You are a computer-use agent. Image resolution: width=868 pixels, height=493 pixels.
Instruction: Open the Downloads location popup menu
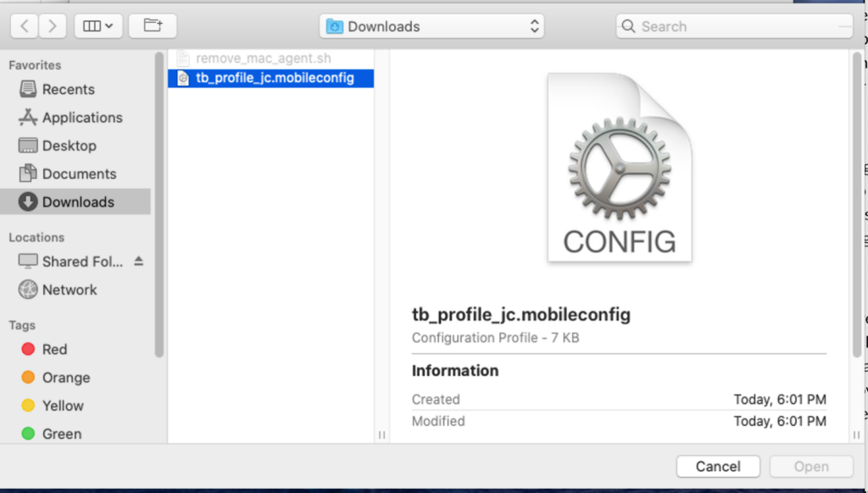432,26
